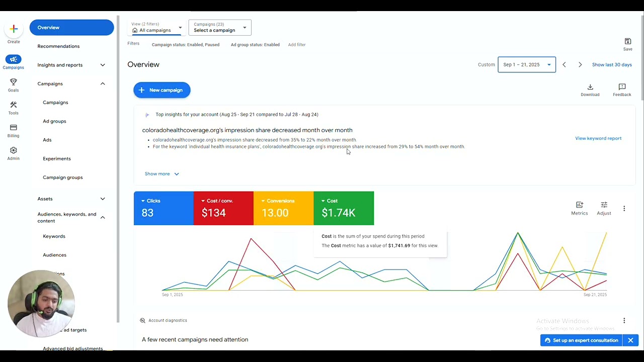Screen dimensions: 644x362
Task: Open the Billing card icon
Action: (x=14, y=128)
